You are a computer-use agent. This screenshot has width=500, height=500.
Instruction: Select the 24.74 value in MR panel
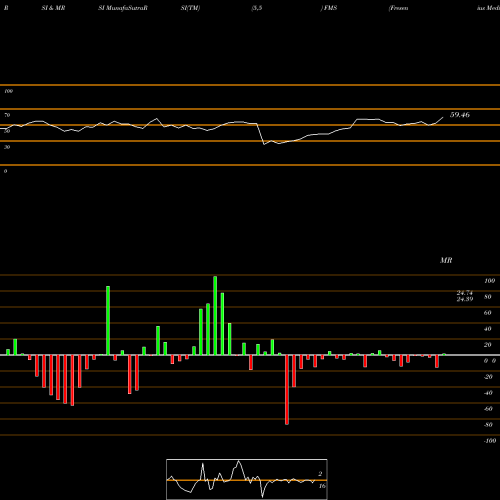pyautogui.click(x=465, y=293)
